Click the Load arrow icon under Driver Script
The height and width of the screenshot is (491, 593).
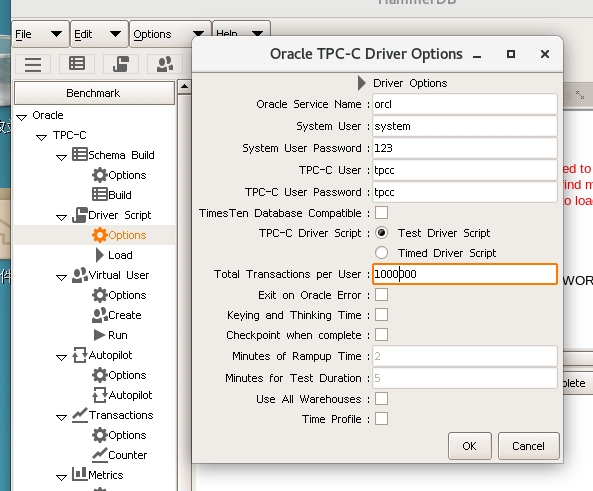click(100, 255)
